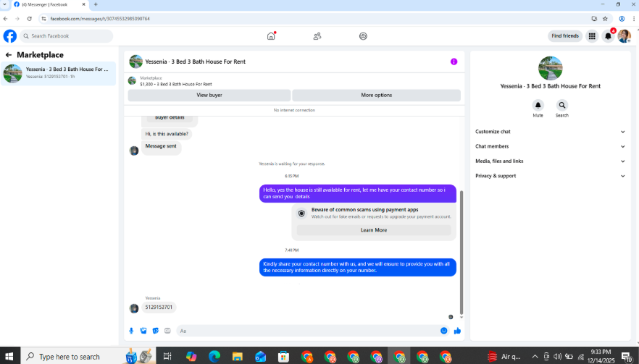
Task: Click large listing photo in right panel
Action: 550,68
